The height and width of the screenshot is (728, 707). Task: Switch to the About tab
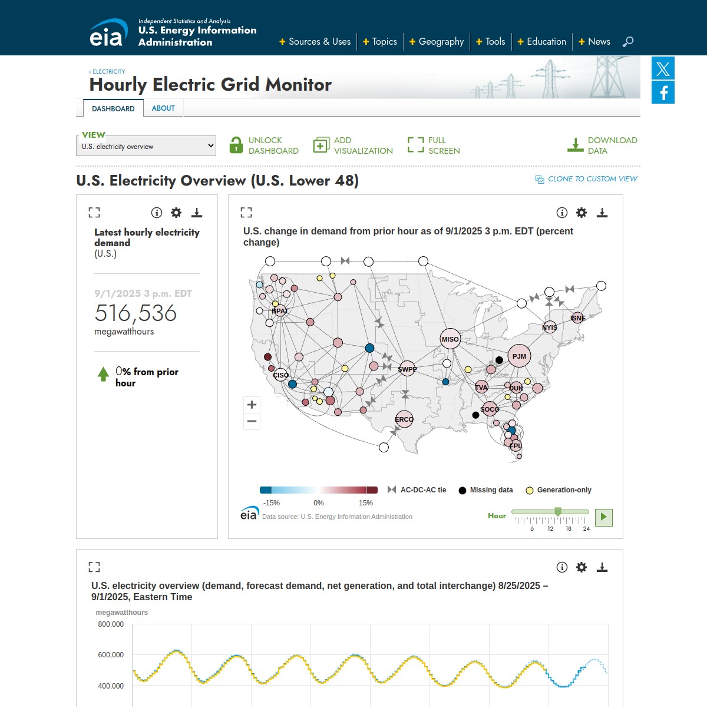163,108
